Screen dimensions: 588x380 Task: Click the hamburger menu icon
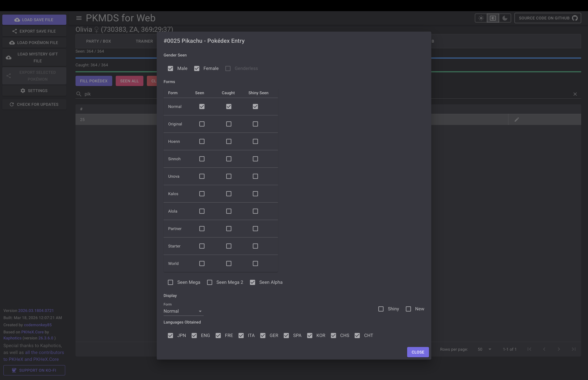click(79, 18)
